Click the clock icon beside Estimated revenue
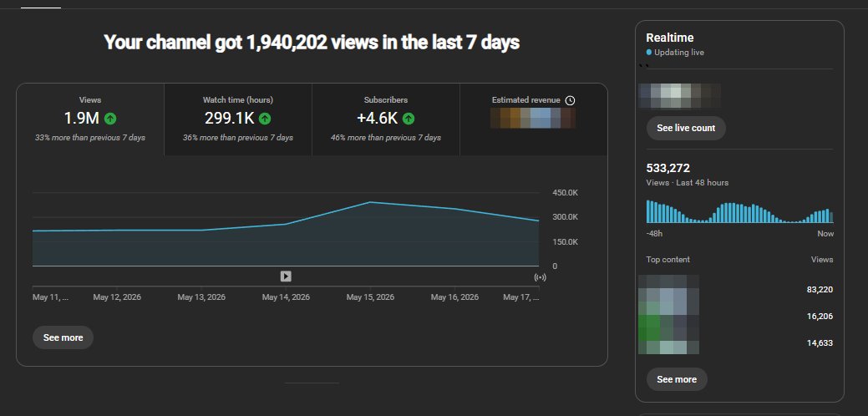The height and width of the screenshot is (416, 868). click(571, 101)
